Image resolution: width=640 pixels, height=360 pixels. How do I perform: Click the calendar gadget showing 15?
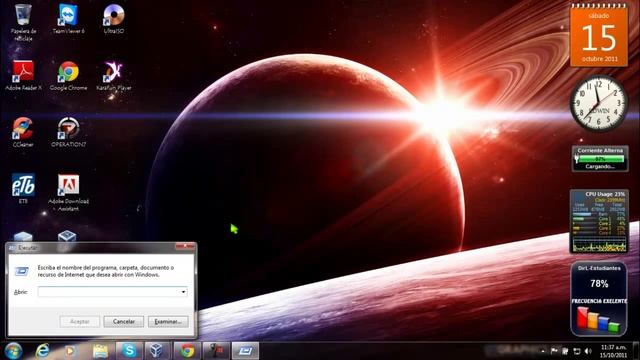(599, 36)
